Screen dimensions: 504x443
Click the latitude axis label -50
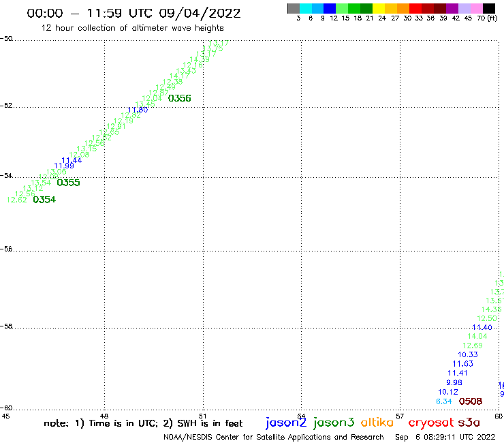pyautogui.click(x=6, y=39)
